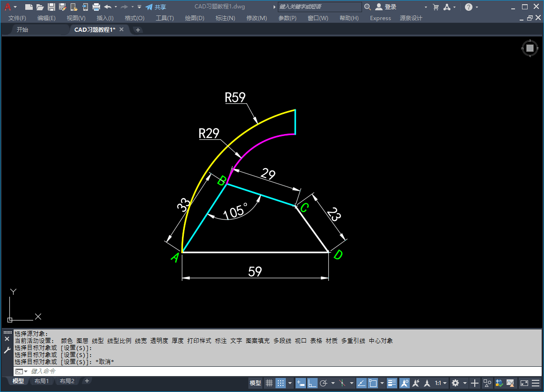
Task: Open the 文件(F) menu
Action: (17, 18)
